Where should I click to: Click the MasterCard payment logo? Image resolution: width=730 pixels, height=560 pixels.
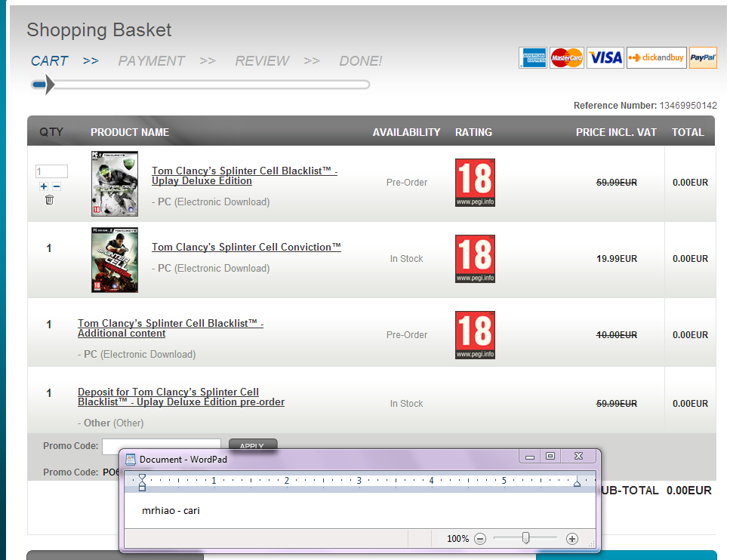[567, 57]
